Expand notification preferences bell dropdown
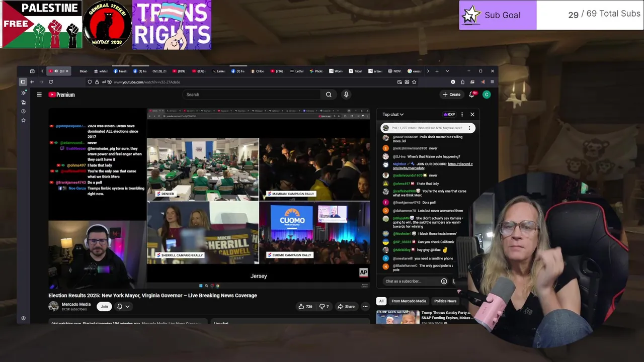644x362 pixels. (x=123, y=306)
